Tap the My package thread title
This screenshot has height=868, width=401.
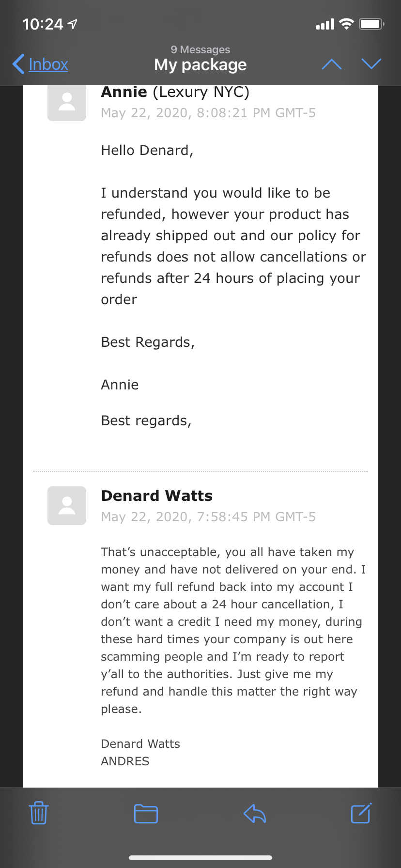point(200,65)
